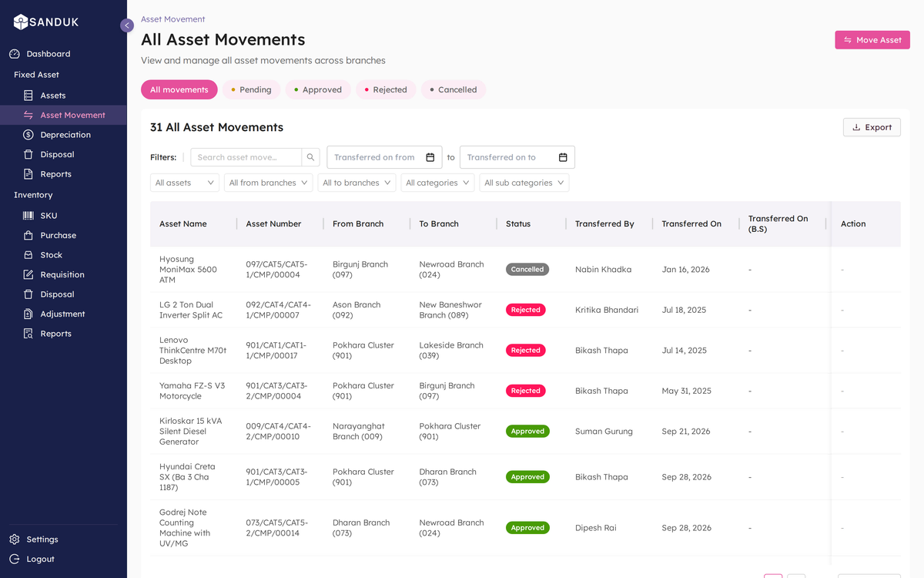The height and width of the screenshot is (578, 924).
Task: Click the Logout icon
Action: pos(15,559)
